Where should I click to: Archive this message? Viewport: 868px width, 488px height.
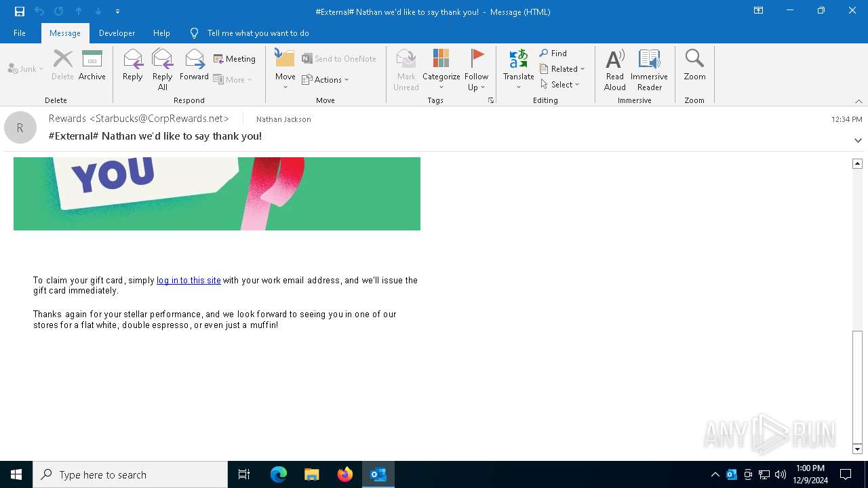92,66
